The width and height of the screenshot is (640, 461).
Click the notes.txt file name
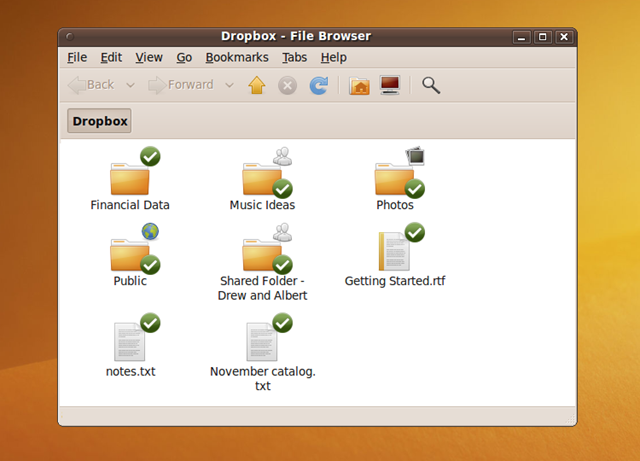point(130,372)
